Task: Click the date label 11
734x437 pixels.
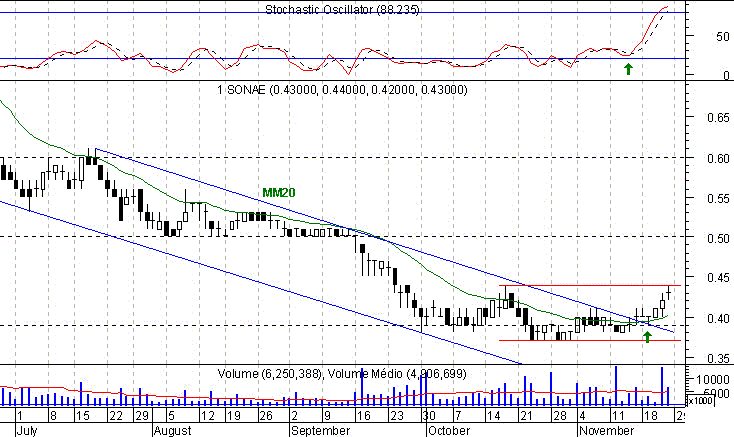Action: (x=618, y=416)
